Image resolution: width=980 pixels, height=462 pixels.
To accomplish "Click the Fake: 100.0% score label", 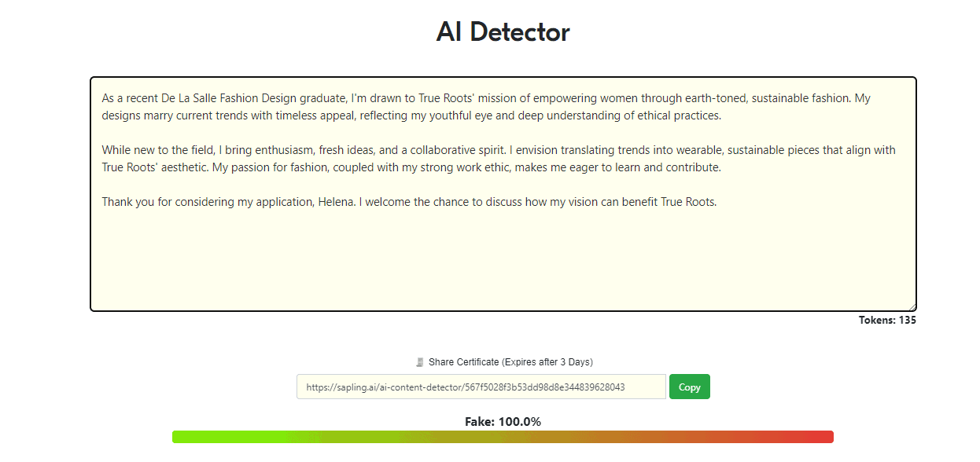I will point(503,422).
